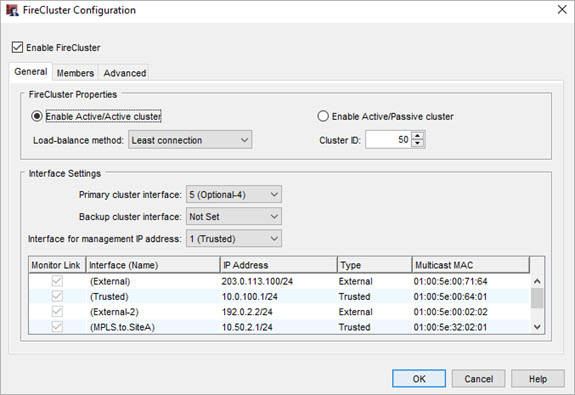Open the Primary cluster interface dropdown
This screenshot has height=395, width=575.
[234, 194]
